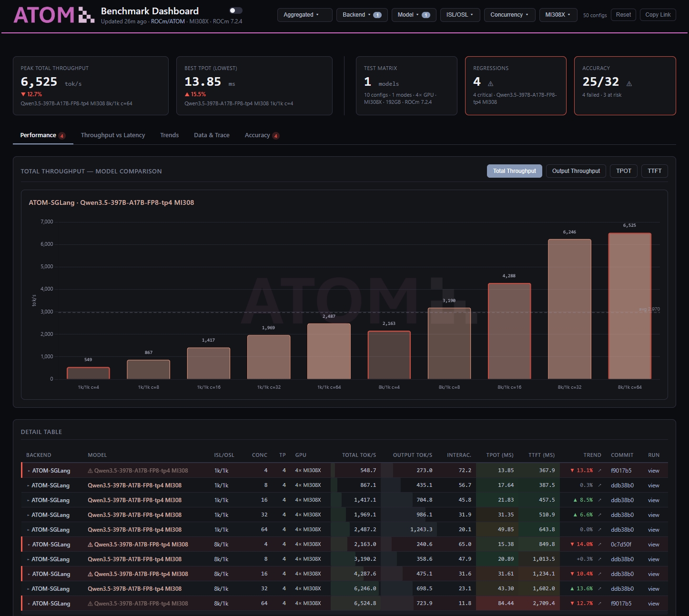
Task: Click the warning icon in the 8k/1k conc 16 row
Action: 90,574
